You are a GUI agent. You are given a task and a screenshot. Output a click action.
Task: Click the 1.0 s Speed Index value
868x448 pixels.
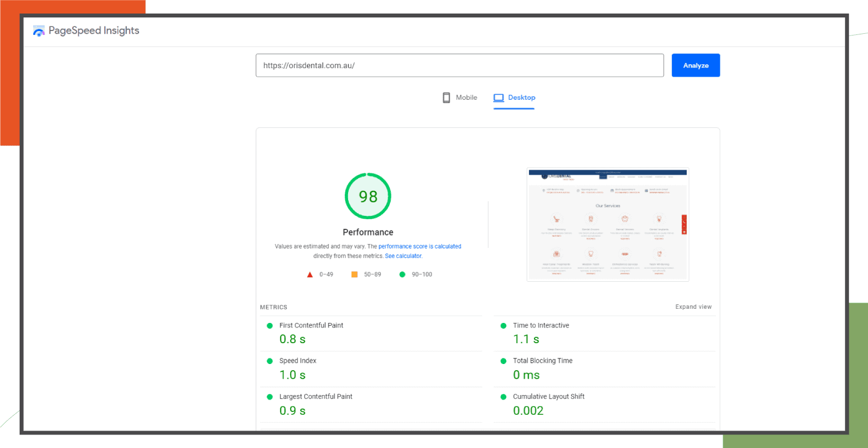click(292, 375)
